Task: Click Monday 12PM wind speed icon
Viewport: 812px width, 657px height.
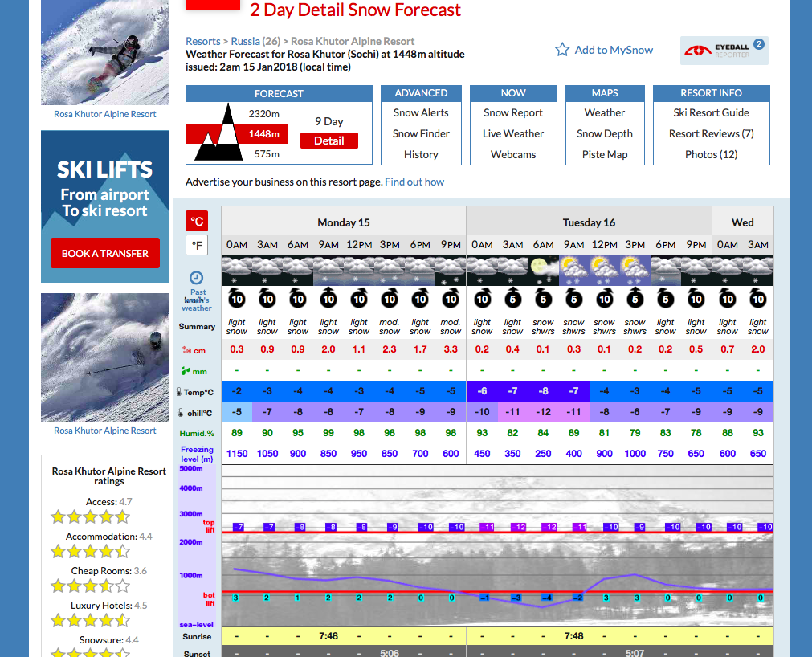Action: (x=359, y=298)
